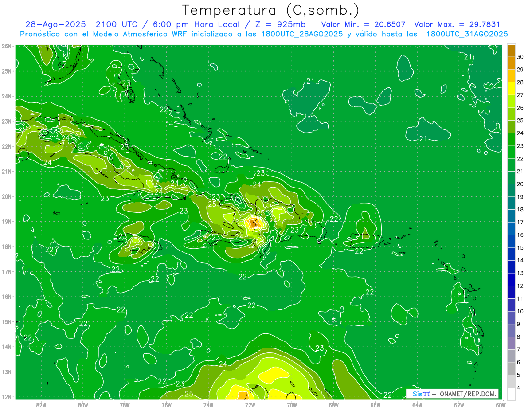Click the 24N latitude axis label
This screenshot has width=532, height=411.
[x=6, y=96]
